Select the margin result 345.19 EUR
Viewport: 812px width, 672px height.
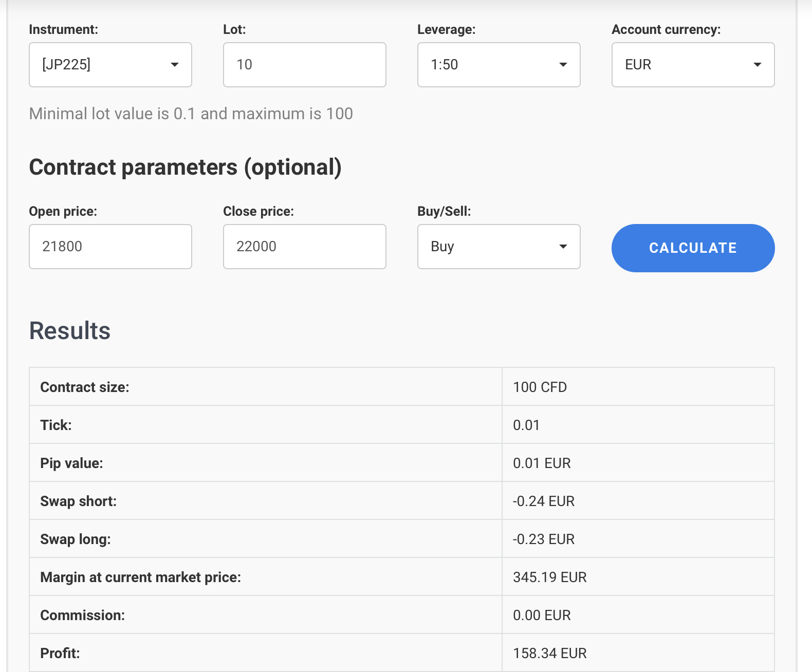[x=549, y=577]
